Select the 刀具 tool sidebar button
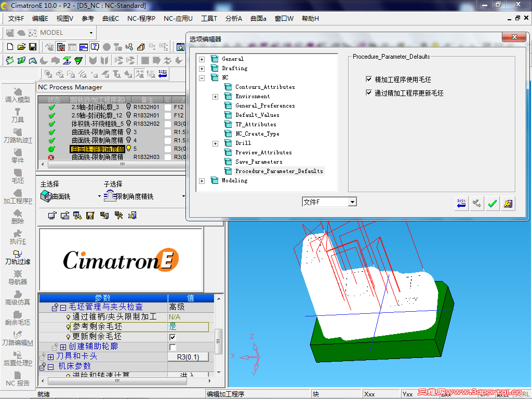Viewport: 532px width, 399px height. click(x=18, y=115)
